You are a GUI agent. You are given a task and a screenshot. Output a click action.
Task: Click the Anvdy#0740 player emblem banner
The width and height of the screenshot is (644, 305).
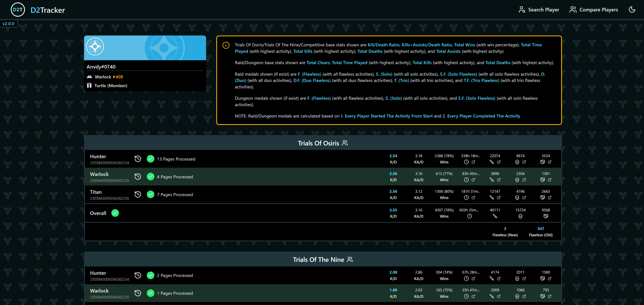(x=145, y=47)
